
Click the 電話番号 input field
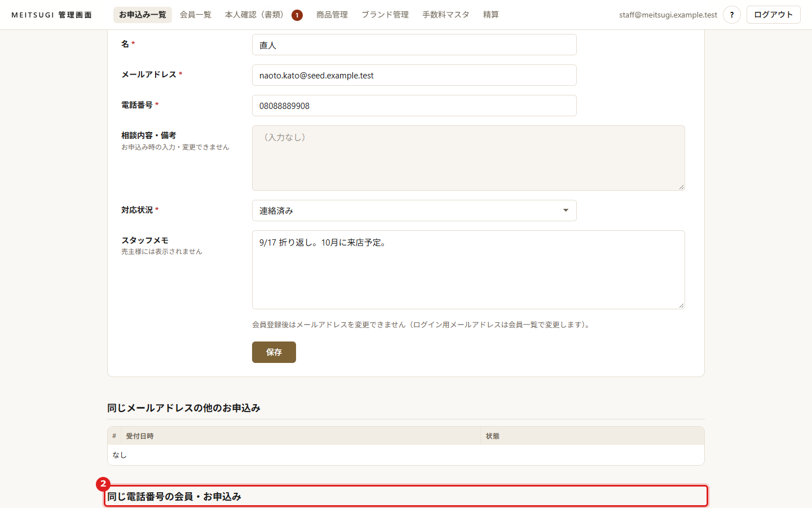click(x=414, y=106)
